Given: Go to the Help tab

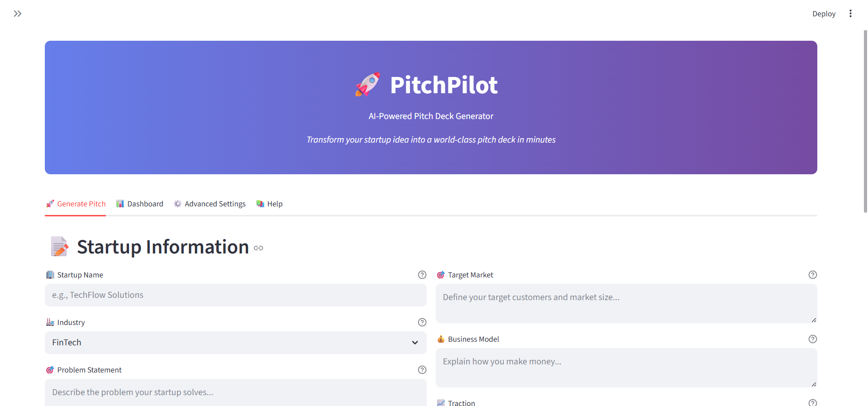Looking at the screenshot, I should click(x=269, y=204).
